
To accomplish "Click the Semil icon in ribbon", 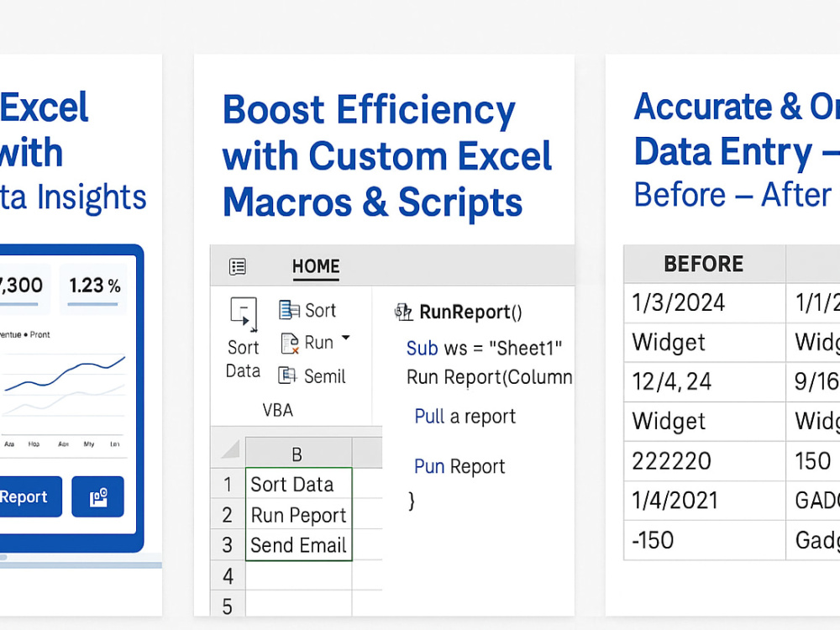I will click(287, 375).
